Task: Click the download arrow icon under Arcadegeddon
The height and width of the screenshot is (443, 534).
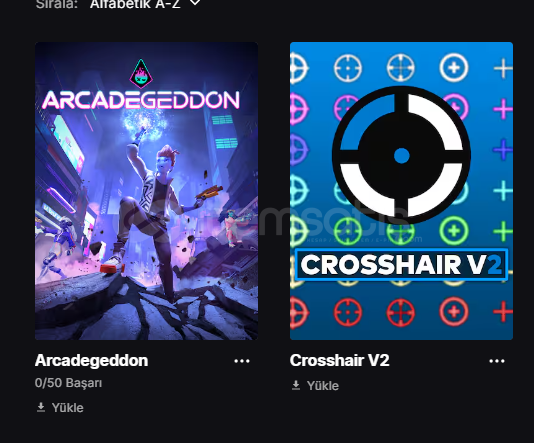Action: pyautogui.click(x=41, y=407)
